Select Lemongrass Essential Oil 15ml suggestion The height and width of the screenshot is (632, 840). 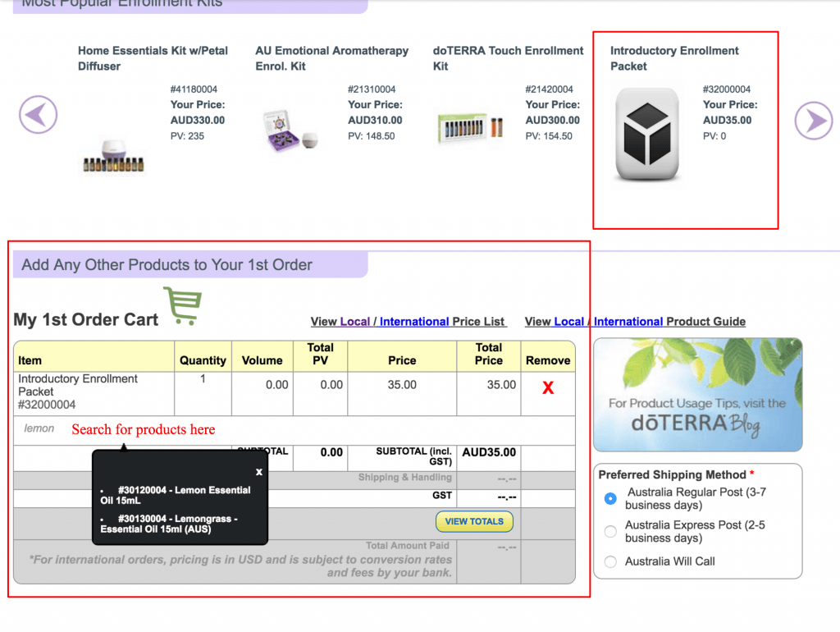pos(169,524)
